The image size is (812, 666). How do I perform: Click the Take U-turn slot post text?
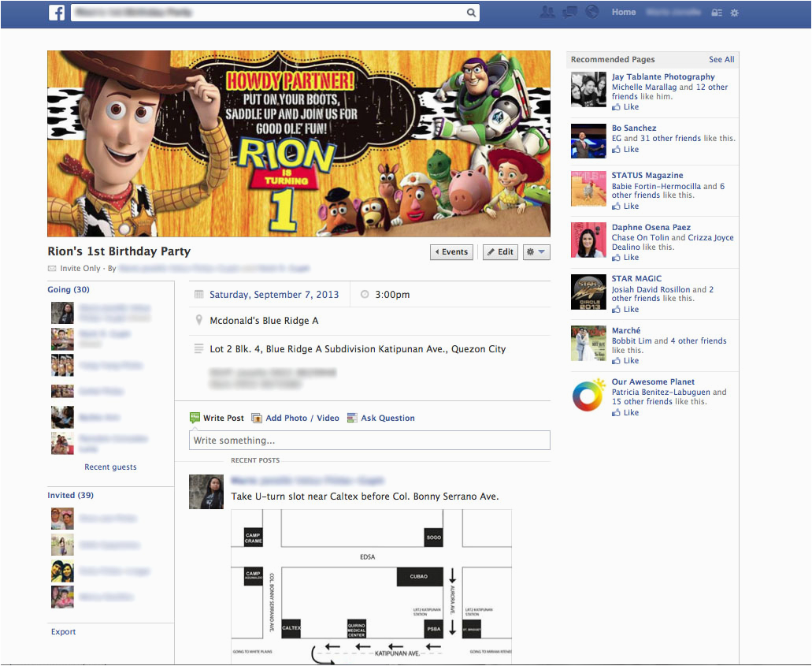click(x=365, y=496)
